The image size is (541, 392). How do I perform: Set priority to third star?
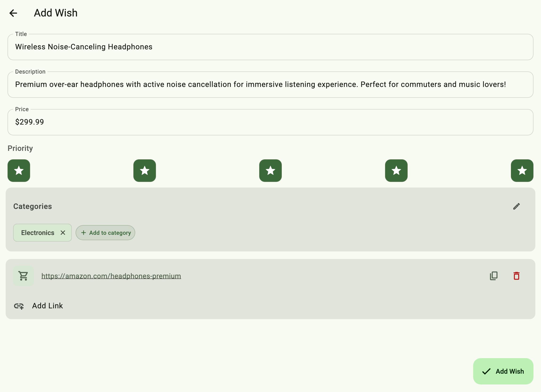[x=270, y=171]
